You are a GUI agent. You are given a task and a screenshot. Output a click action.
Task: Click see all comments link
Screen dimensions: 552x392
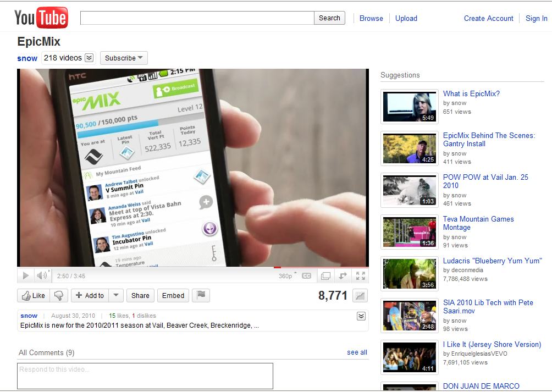(x=357, y=352)
